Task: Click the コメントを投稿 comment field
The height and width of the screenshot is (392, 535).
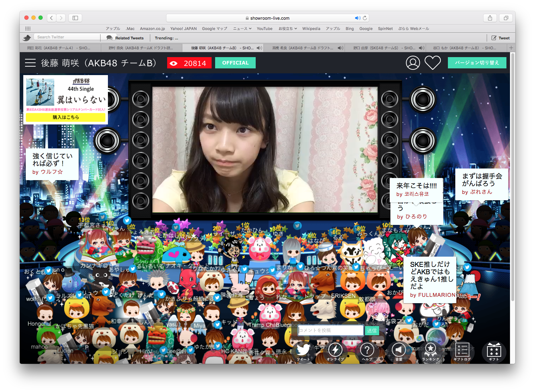Action: click(331, 330)
